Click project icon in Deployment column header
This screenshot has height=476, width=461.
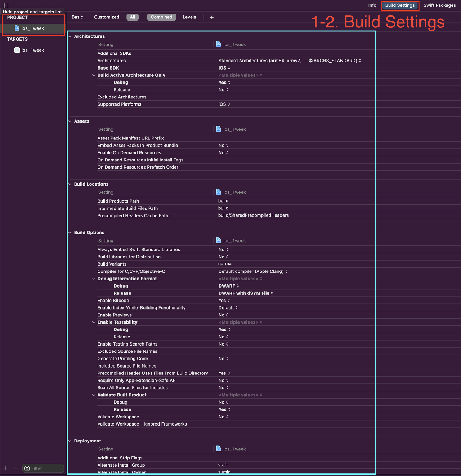point(219,449)
